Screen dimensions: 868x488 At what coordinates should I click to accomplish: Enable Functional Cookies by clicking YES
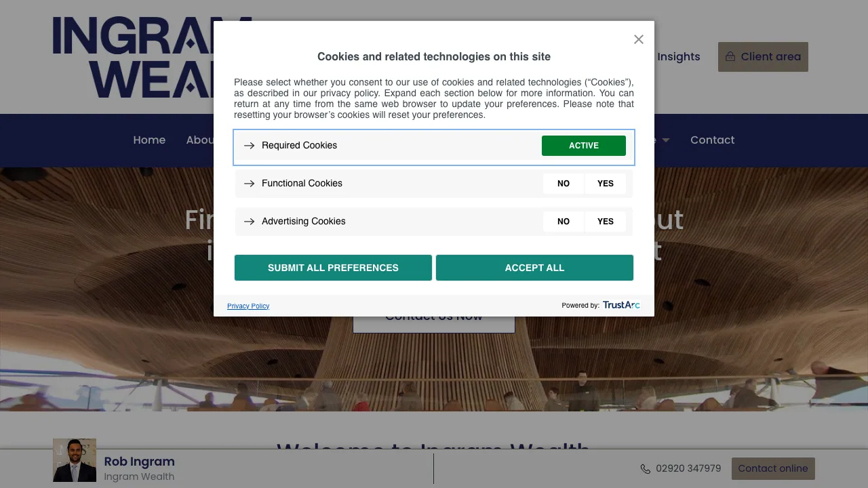(x=605, y=183)
